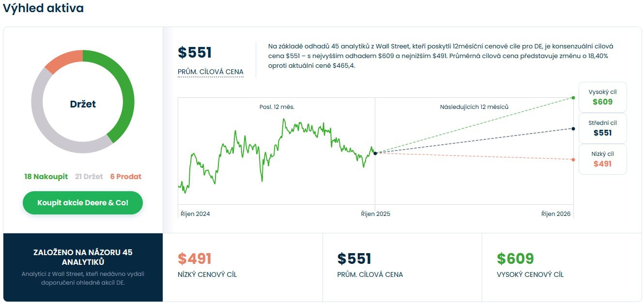
Task: Click the dark middle target endpoint dot
Action: pyautogui.click(x=573, y=128)
